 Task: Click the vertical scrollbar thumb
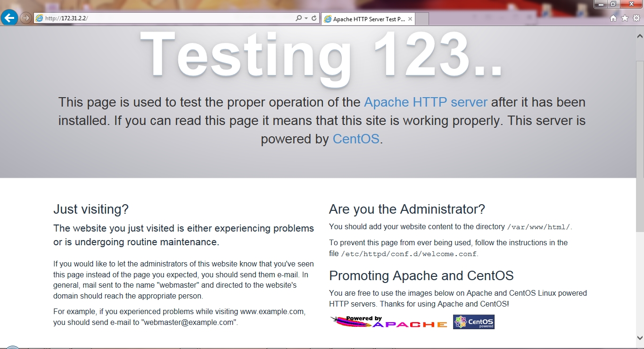[x=640, y=146]
